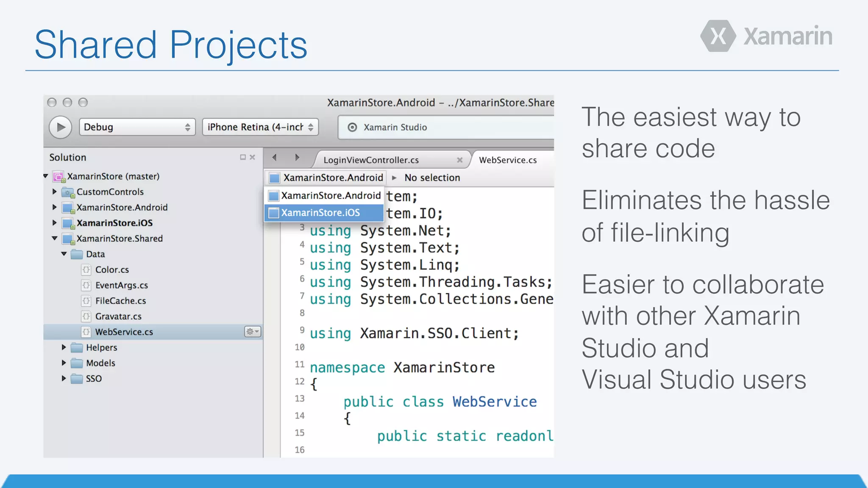This screenshot has width=868, height=488.
Task: Click line number 13 in the gutter
Action: click(x=300, y=399)
